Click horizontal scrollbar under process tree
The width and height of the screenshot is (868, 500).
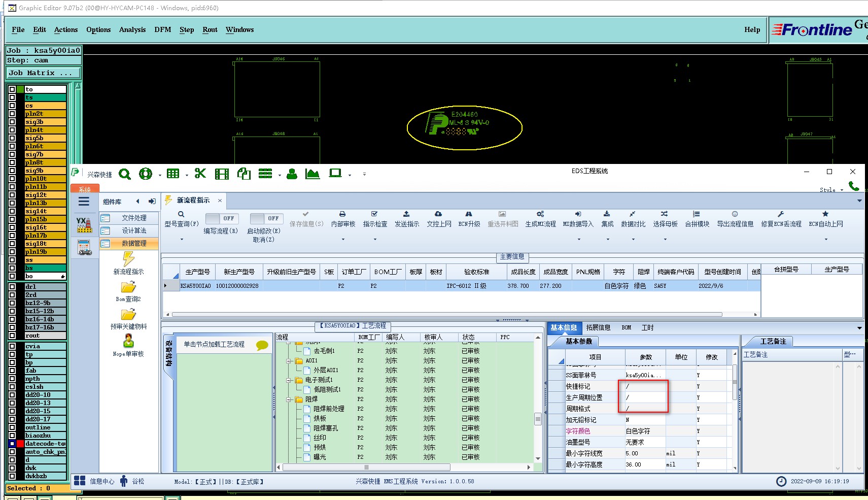point(366,467)
